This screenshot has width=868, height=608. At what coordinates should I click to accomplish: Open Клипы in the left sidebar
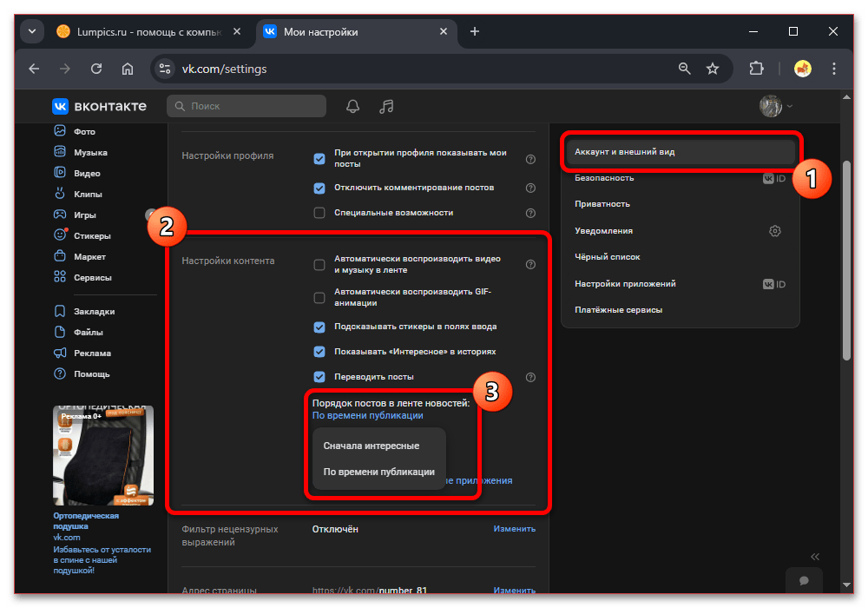[88, 194]
